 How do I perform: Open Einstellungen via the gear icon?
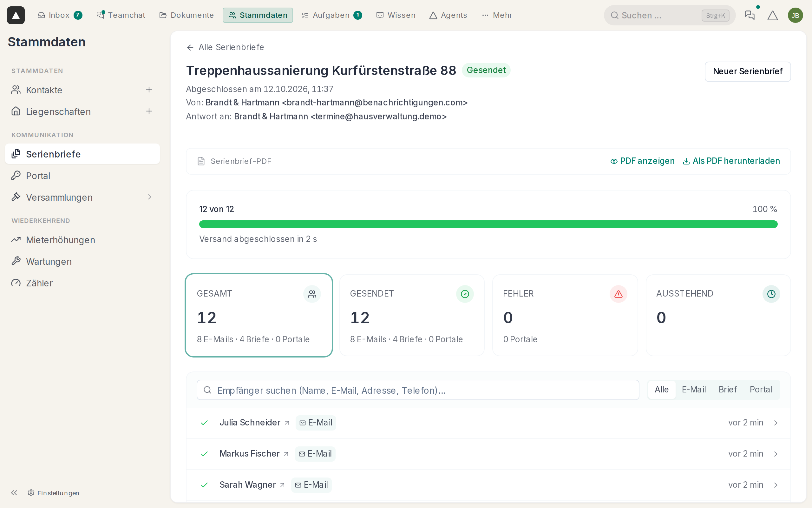tap(31, 492)
